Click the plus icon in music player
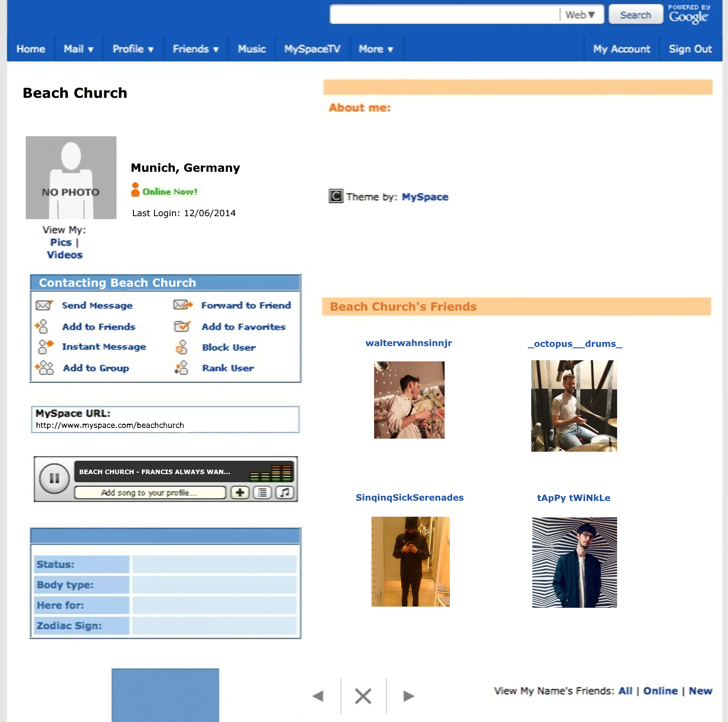The height and width of the screenshot is (722, 728). [240, 492]
